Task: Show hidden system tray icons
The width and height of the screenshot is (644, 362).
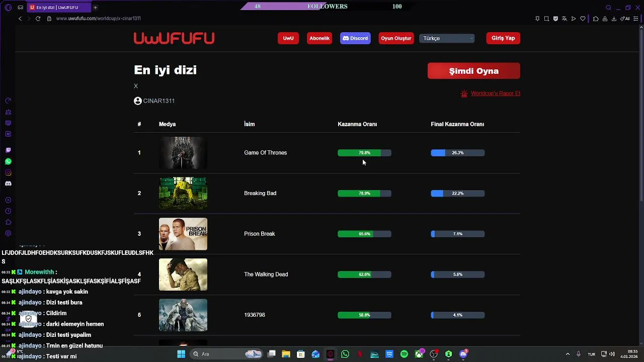Action: (x=568, y=354)
